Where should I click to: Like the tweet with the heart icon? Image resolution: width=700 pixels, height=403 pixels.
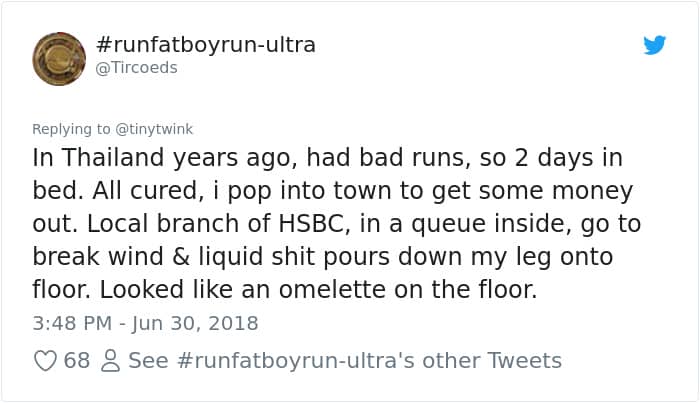coord(44,361)
